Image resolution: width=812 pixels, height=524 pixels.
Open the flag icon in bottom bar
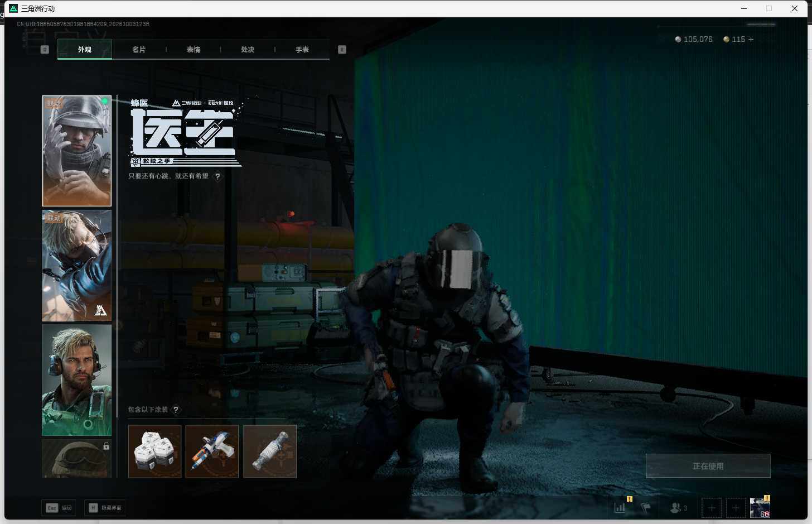(646, 508)
